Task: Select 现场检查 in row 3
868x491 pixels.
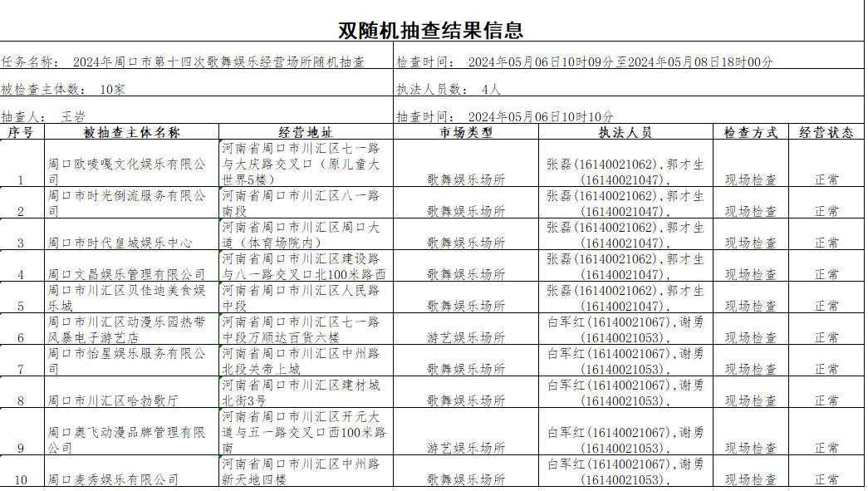Action: pyautogui.click(x=751, y=234)
